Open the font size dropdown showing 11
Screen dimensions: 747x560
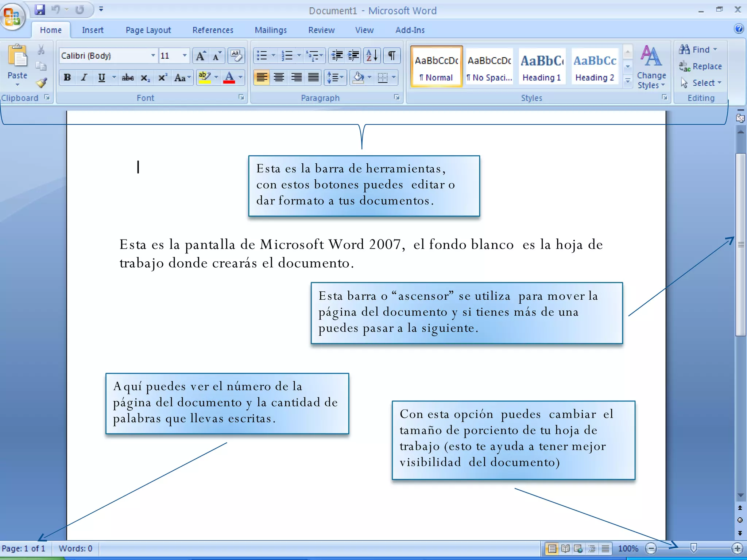pos(185,55)
